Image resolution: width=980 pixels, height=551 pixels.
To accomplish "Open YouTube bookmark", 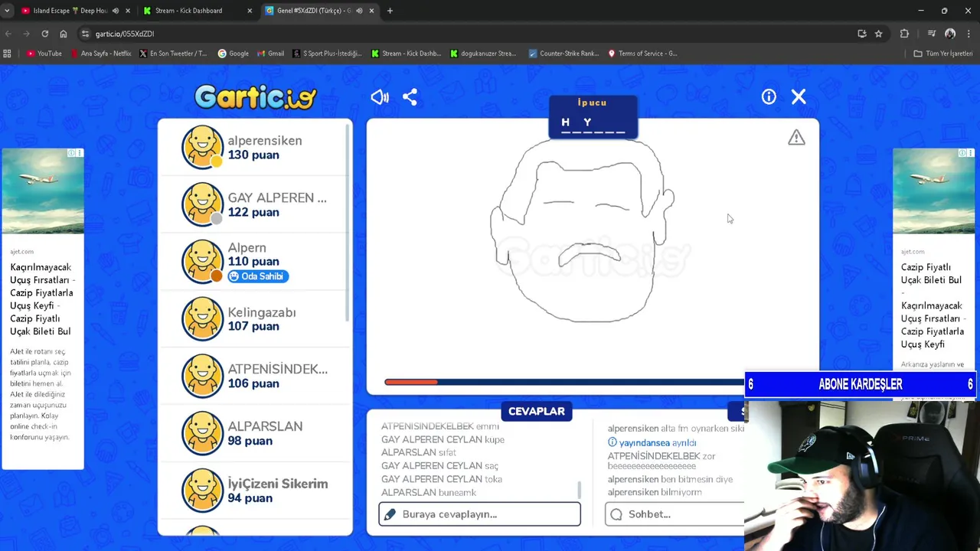I will [x=44, y=54].
